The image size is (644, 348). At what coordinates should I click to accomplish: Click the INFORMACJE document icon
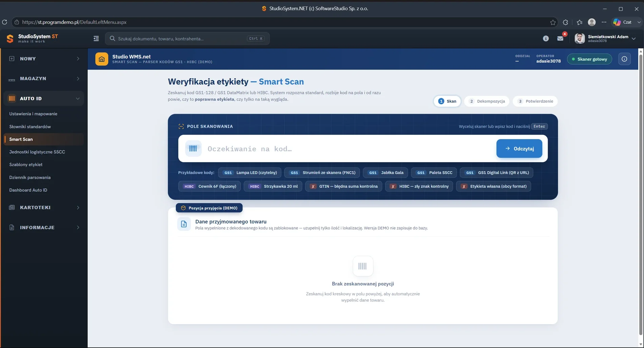click(12, 227)
